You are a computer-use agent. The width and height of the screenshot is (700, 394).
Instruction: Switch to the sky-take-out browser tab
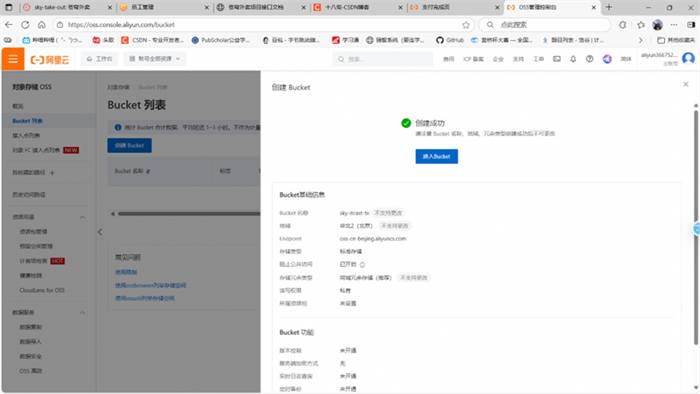[x=67, y=7]
